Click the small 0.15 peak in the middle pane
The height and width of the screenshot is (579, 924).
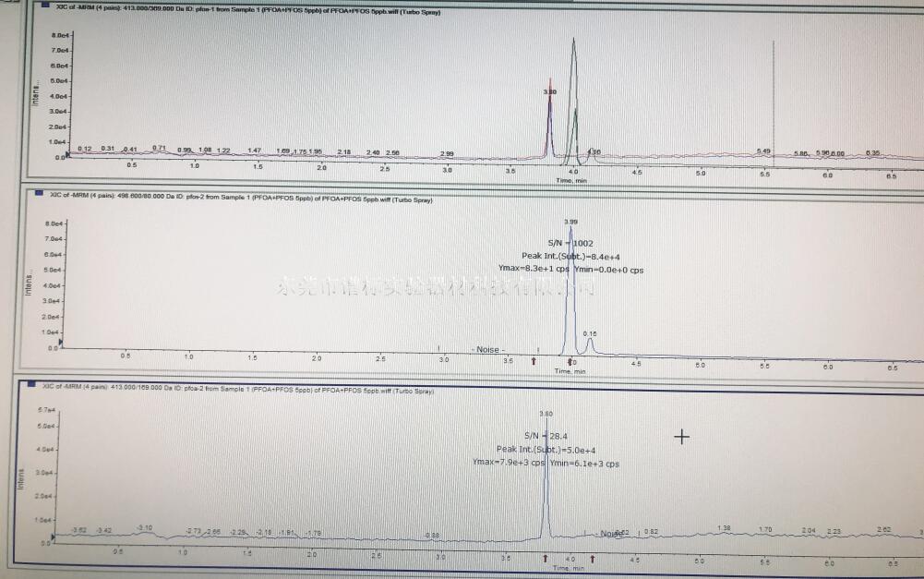(591, 333)
